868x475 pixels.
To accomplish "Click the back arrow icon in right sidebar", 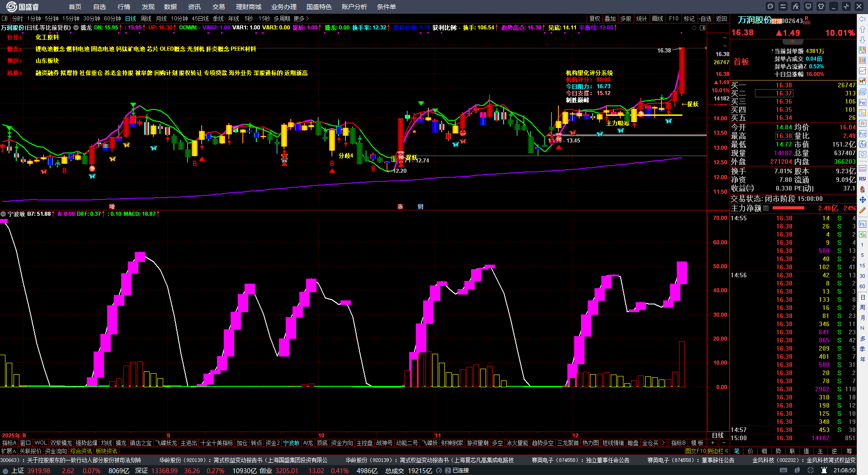I will 863,19.
